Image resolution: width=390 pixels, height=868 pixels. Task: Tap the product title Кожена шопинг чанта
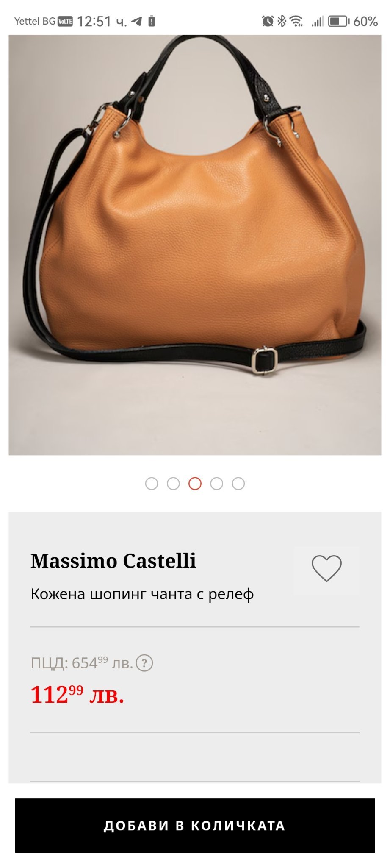pos(142,594)
